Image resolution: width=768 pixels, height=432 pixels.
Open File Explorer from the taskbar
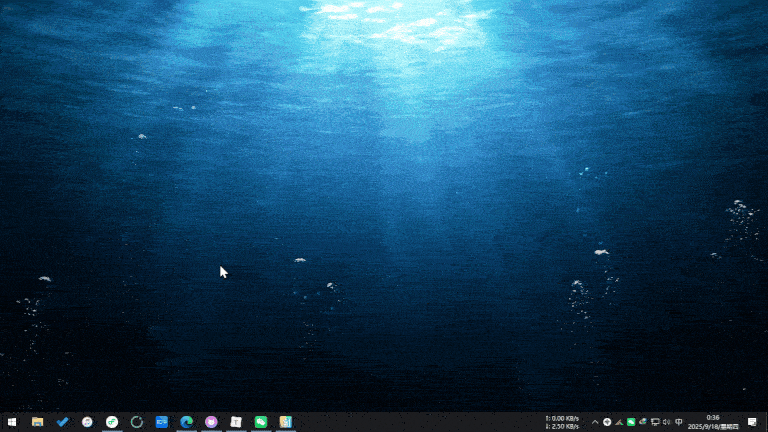click(x=37, y=422)
